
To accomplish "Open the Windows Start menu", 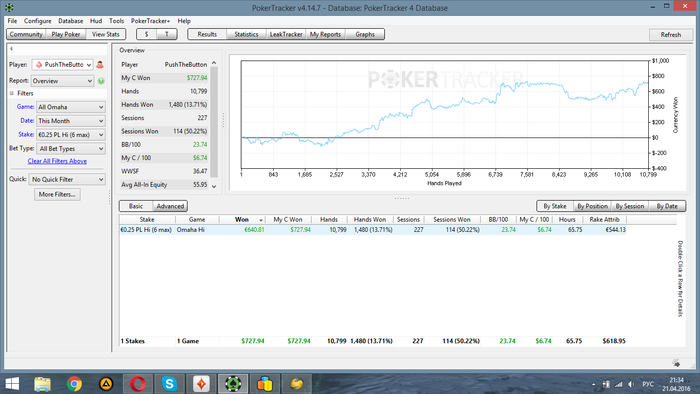I will pyautogui.click(x=12, y=384).
